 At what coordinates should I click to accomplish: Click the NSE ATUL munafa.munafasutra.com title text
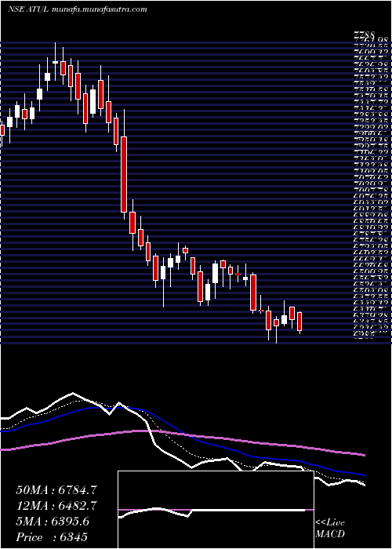click(x=77, y=9)
